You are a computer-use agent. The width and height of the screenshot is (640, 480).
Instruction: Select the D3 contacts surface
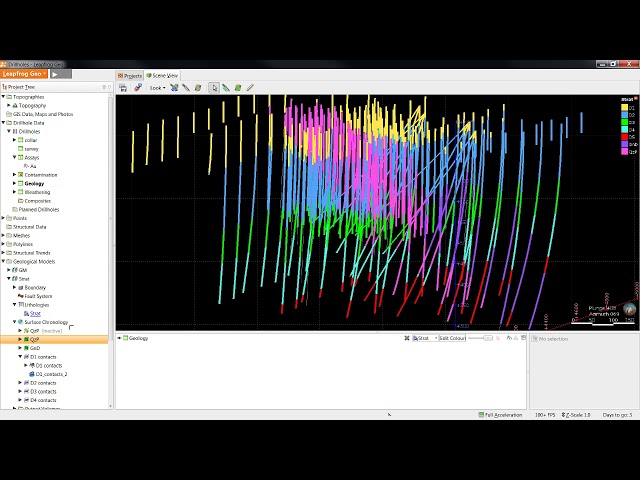(x=40, y=392)
